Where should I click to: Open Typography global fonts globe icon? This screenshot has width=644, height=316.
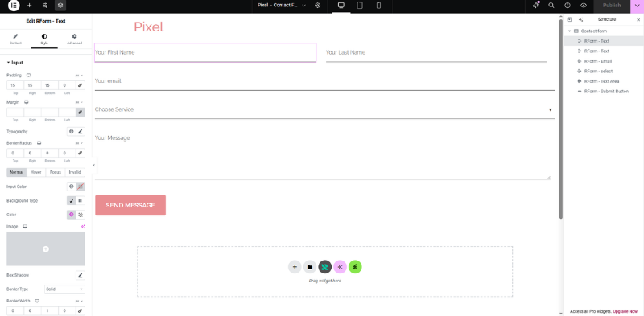click(x=72, y=132)
